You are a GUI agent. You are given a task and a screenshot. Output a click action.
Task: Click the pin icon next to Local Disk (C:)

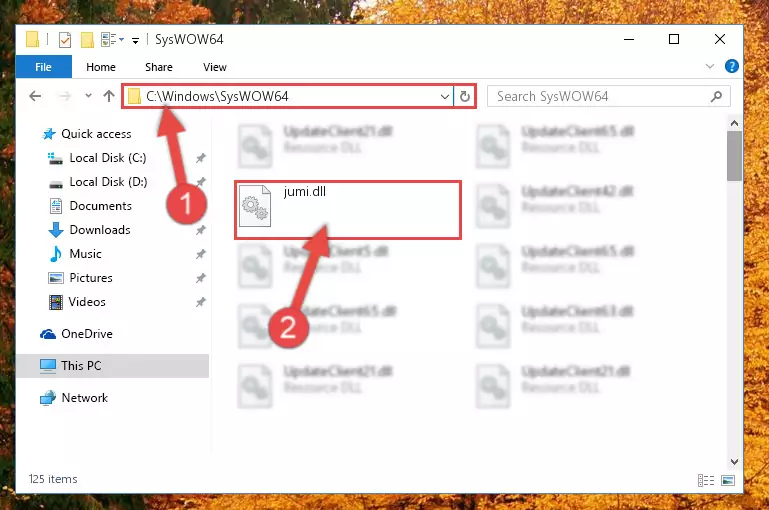pos(201,158)
